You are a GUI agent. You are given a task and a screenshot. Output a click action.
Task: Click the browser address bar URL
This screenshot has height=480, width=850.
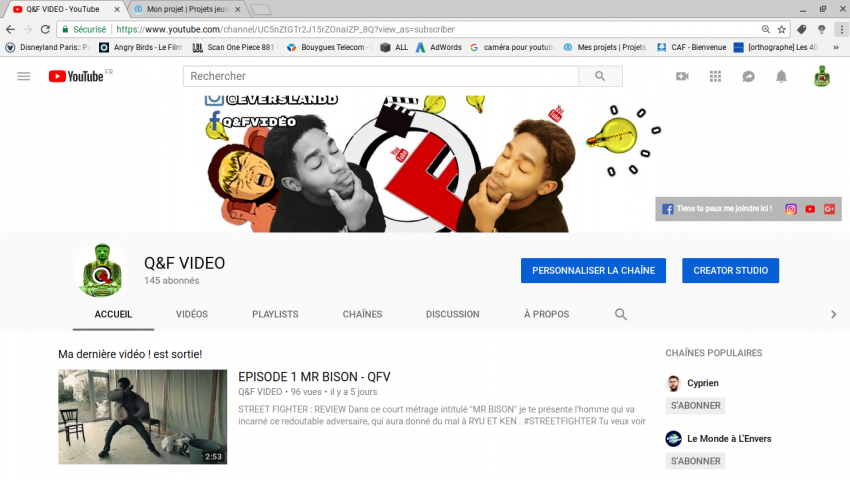tap(285, 29)
